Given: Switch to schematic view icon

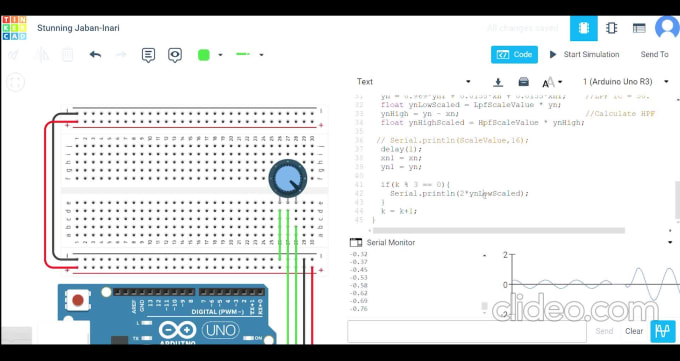Looking at the screenshot, I should (x=611, y=28).
